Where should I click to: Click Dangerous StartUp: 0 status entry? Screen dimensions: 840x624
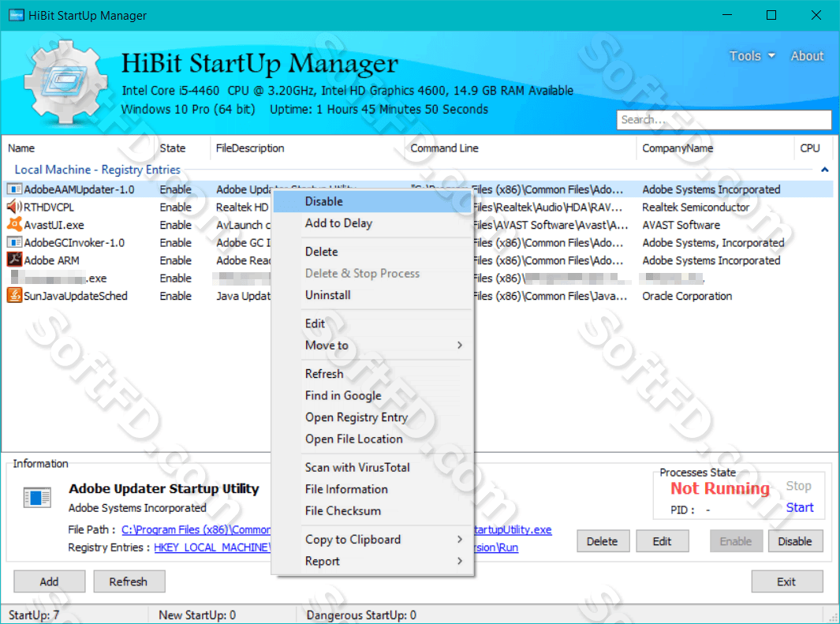[x=361, y=615]
